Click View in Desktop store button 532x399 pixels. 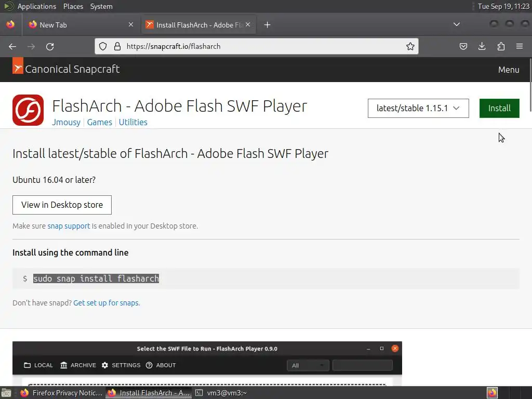(62, 205)
